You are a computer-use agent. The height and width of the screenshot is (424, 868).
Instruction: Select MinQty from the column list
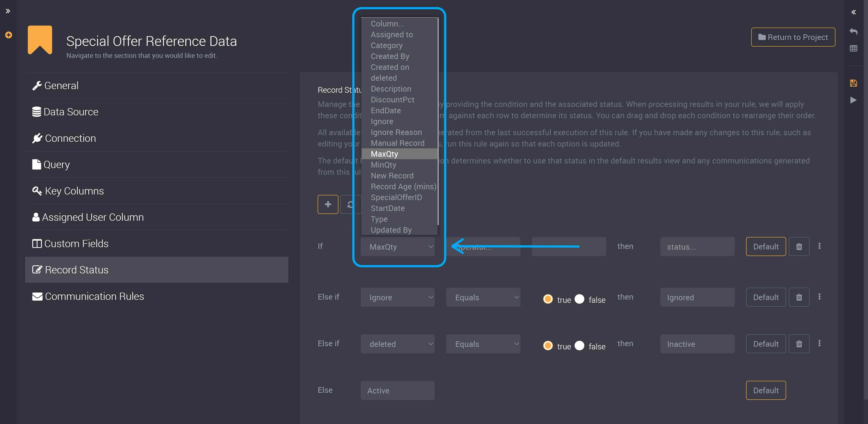[384, 164]
